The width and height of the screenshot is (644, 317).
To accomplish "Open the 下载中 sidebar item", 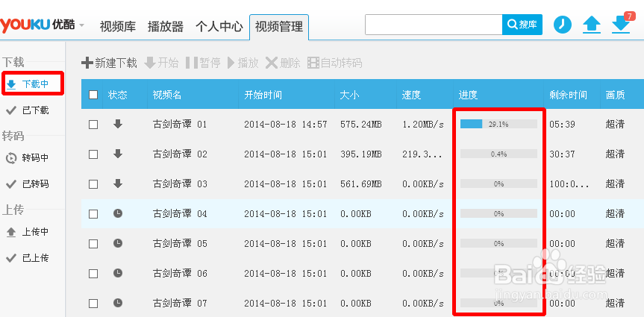I will (33, 84).
